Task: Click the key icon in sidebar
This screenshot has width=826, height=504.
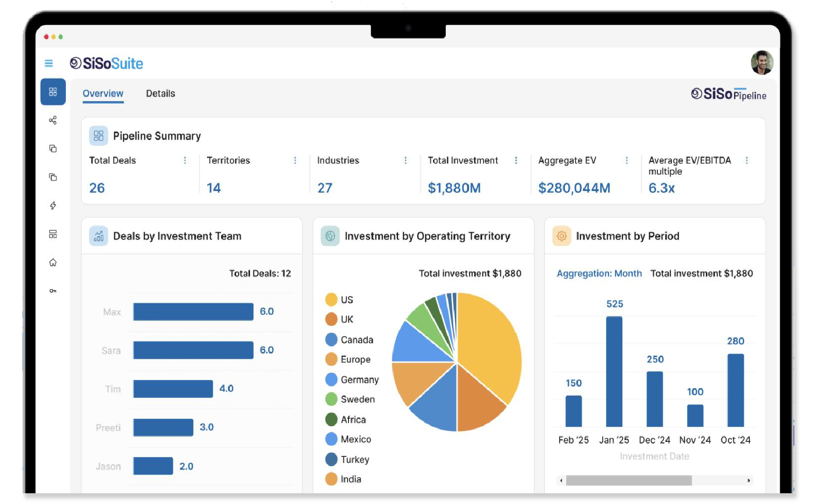Action: (53, 291)
